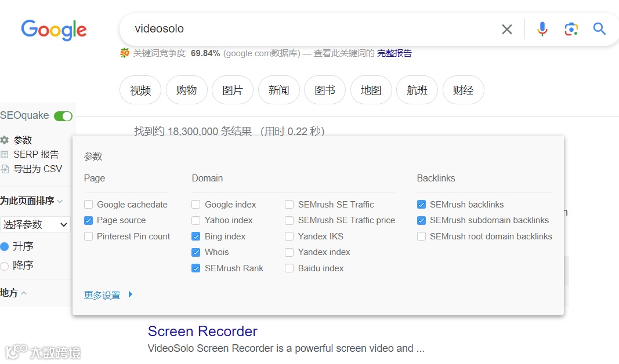This screenshot has width=619, height=364.
Task: Enable SEMrush SE Traffic checkbox
Action: coord(289,204)
